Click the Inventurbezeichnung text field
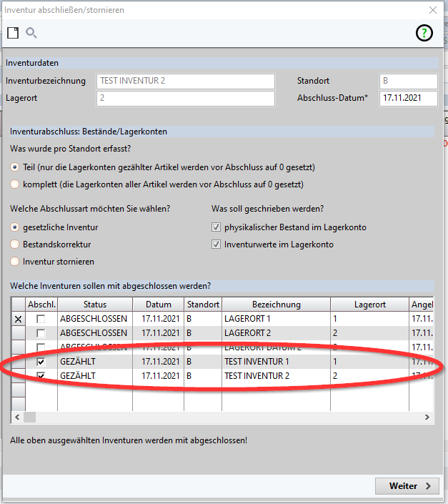Screen dimensions: 448x504 tap(185, 81)
